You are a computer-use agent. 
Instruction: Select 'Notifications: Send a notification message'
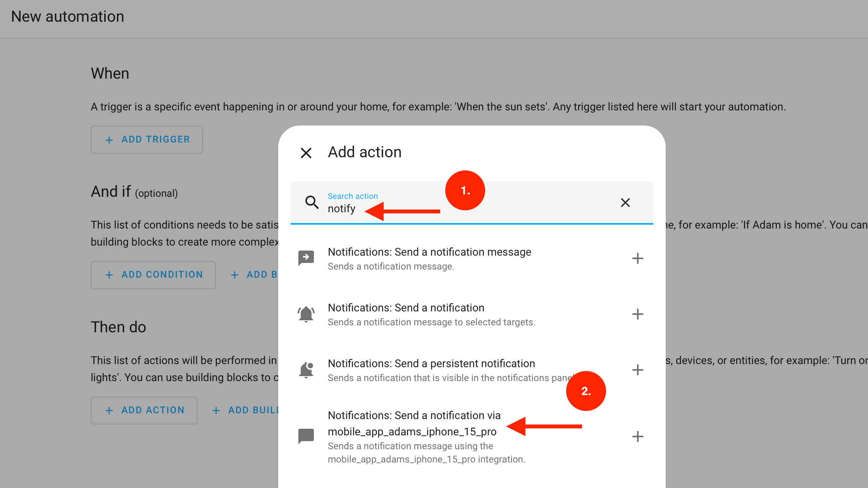472,258
